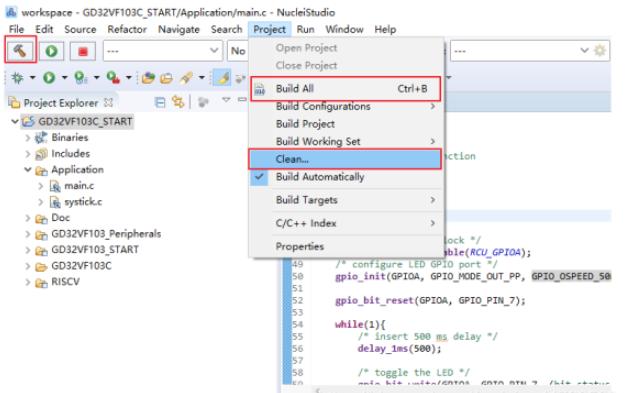The image size is (630, 393).
Task: Open the File menu
Action: click(16, 29)
